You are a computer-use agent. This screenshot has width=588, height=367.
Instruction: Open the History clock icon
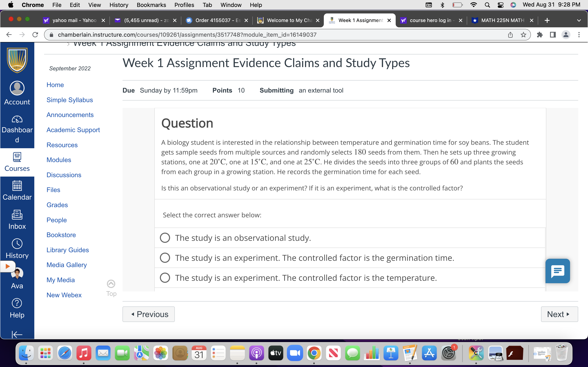17,244
